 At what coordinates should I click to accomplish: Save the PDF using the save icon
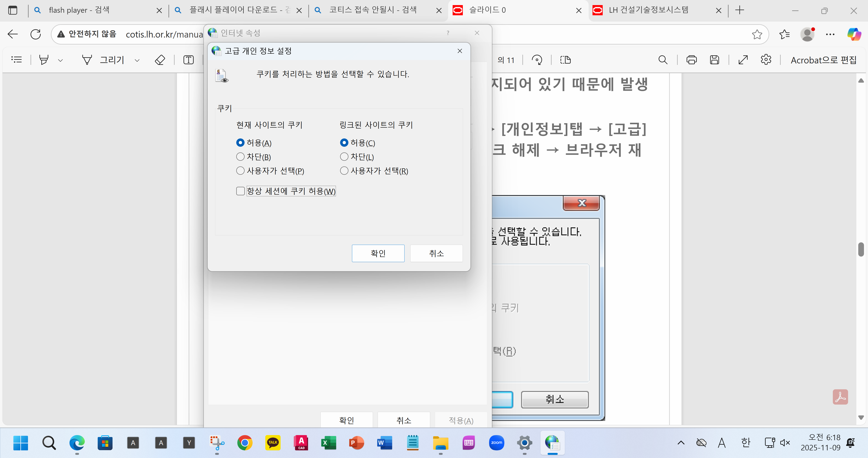pyautogui.click(x=714, y=60)
